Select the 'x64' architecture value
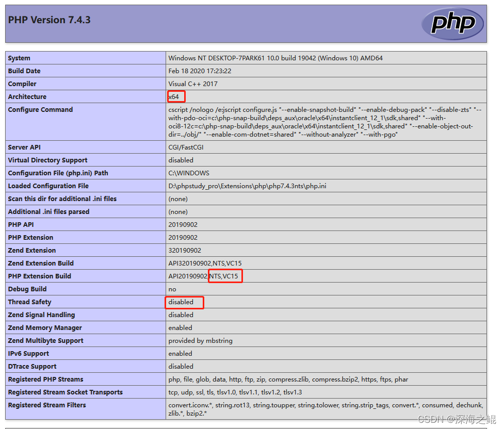Image resolution: width=504 pixels, height=429 pixels. tap(173, 97)
